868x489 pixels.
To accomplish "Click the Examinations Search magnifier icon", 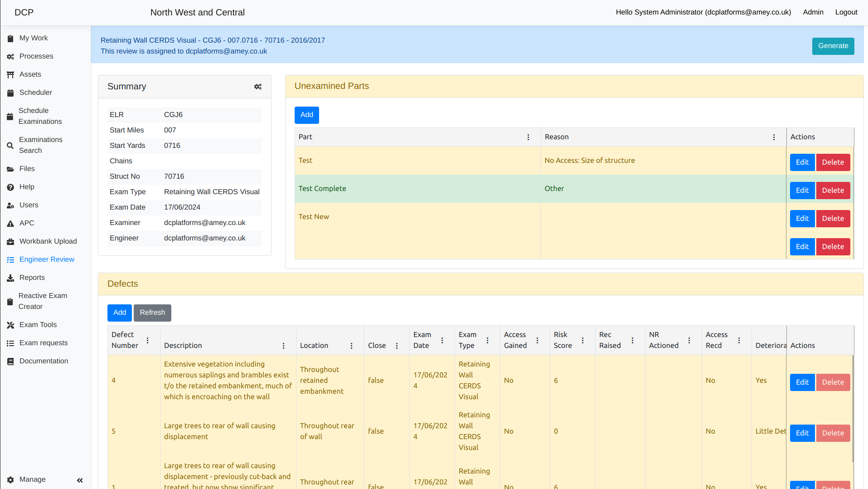I will point(10,146).
